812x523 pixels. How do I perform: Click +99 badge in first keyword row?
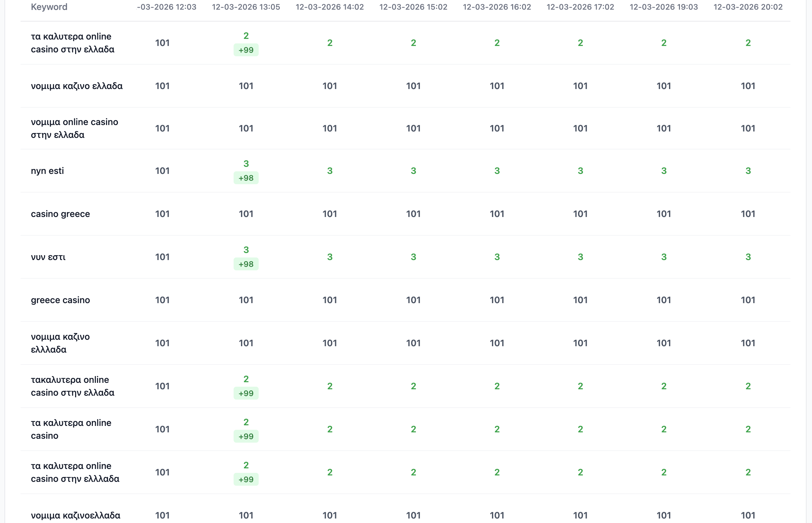coord(246,50)
